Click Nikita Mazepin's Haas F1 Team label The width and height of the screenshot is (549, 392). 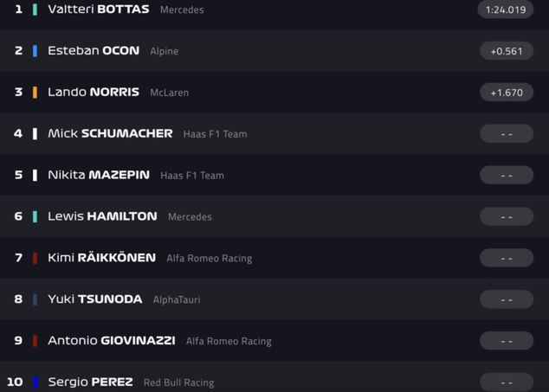(x=192, y=176)
